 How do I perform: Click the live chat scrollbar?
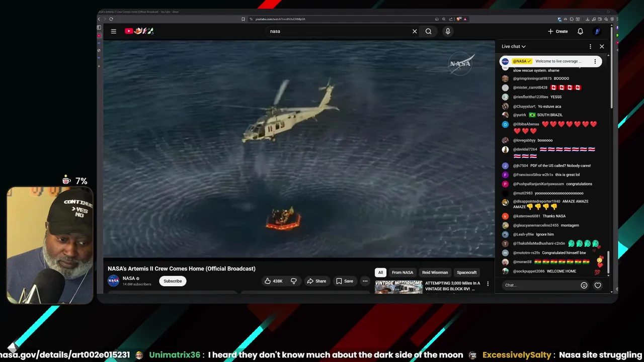tap(608, 263)
